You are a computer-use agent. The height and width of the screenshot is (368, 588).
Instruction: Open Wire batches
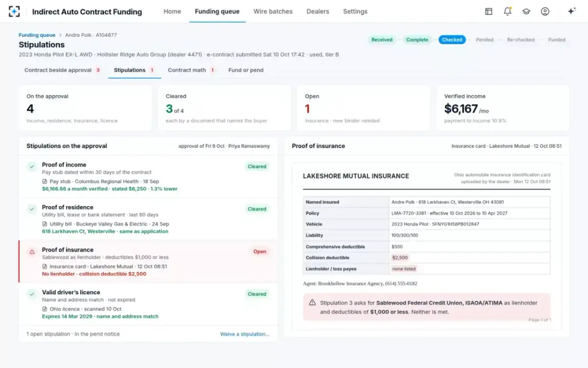pyautogui.click(x=273, y=11)
